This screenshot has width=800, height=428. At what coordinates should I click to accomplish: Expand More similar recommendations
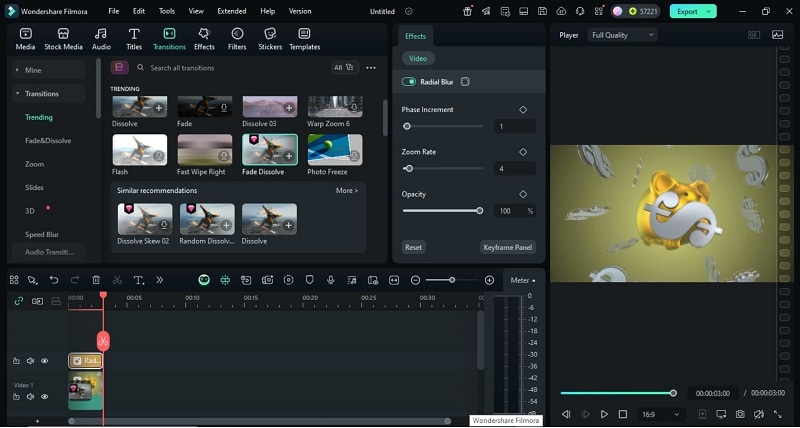coord(347,190)
